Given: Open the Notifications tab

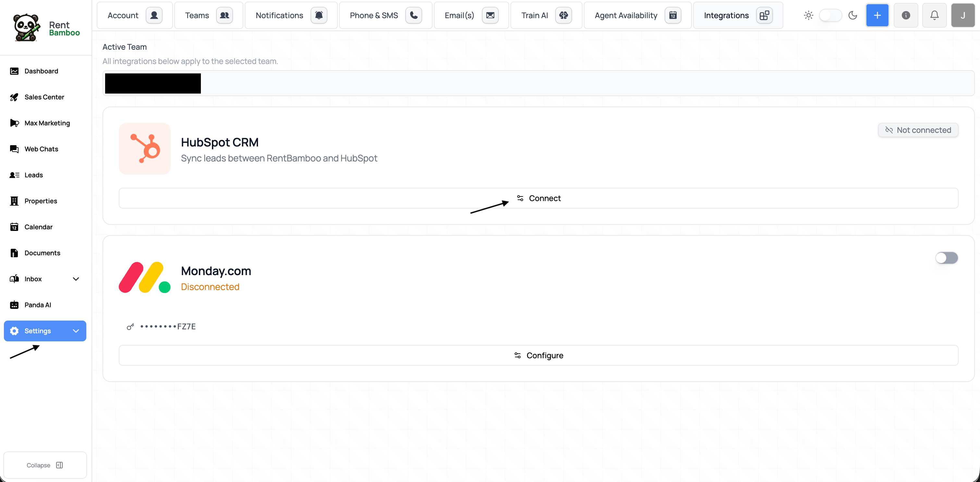Looking at the screenshot, I should [x=291, y=15].
